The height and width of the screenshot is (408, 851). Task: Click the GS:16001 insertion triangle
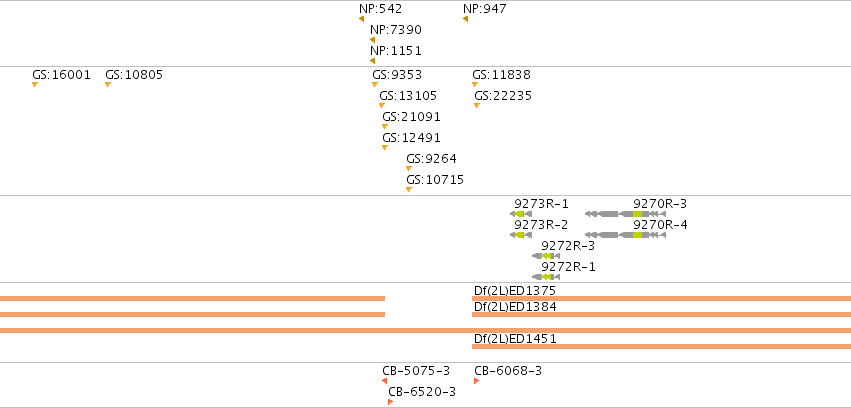pyautogui.click(x=35, y=85)
